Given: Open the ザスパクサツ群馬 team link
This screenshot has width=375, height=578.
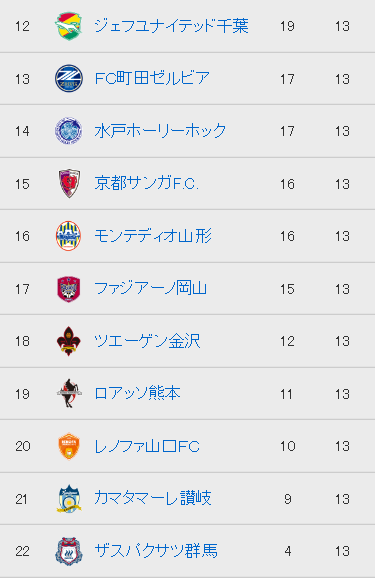Looking at the screenshot, I should coord(156,551).
